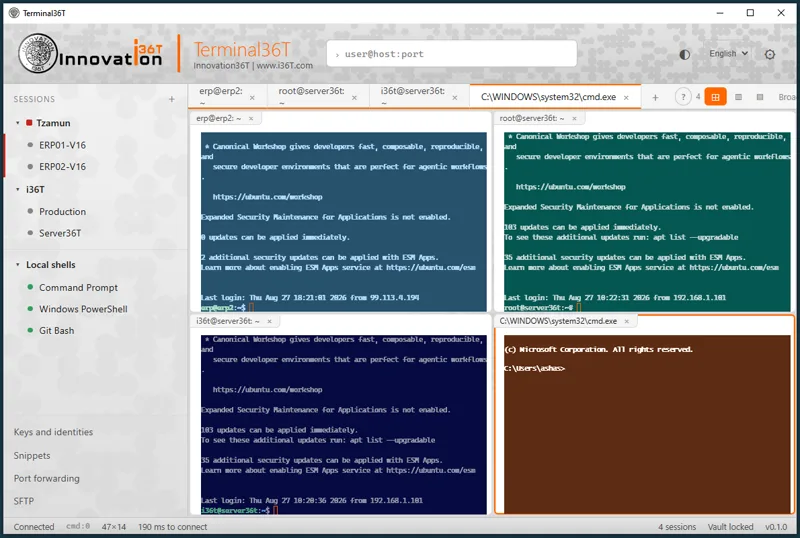The image size is (800, 538).
Task: Open a new tab with the plus icon
Action: 655,97
